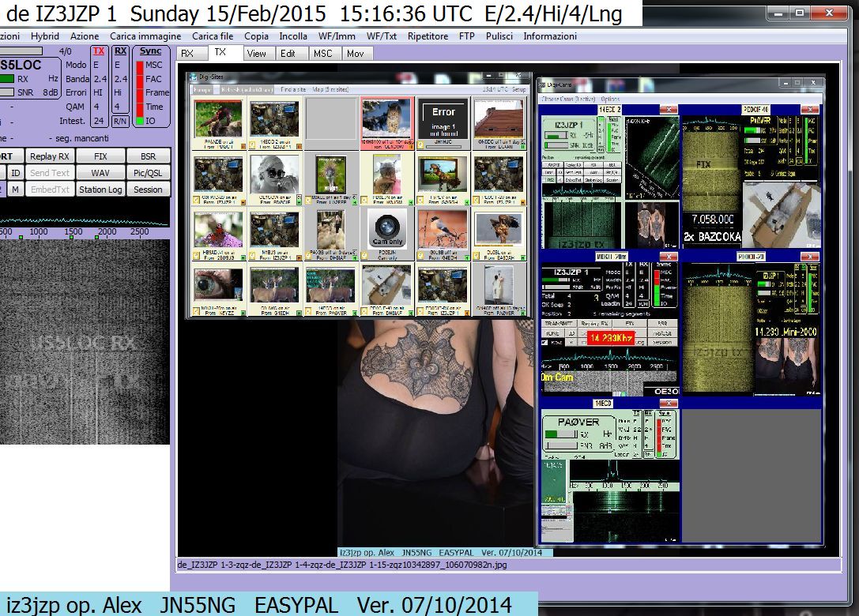Open the WF/Imm menu
Image resolution: width=859 pixels, height=616 pixels.
click(x=337, y=36)
